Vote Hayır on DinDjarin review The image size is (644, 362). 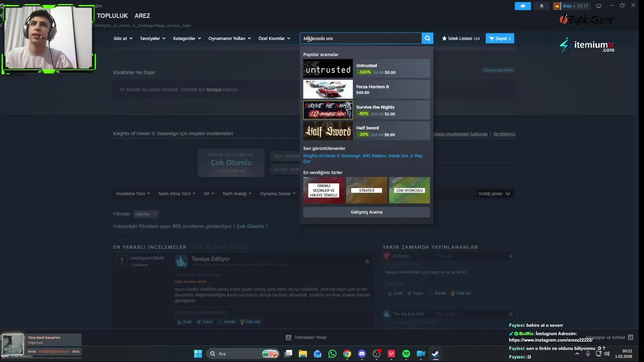tap(415, 293)
